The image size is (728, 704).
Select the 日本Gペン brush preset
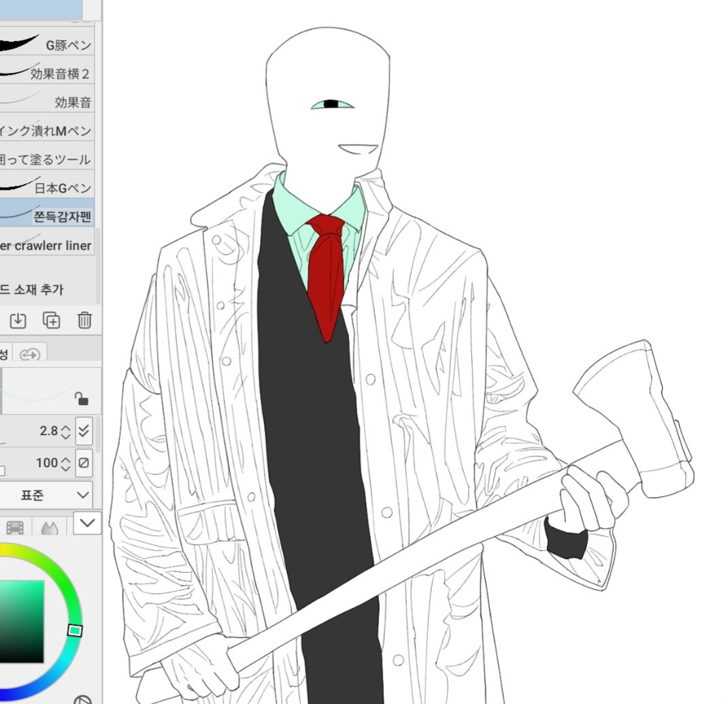point(46,185)
